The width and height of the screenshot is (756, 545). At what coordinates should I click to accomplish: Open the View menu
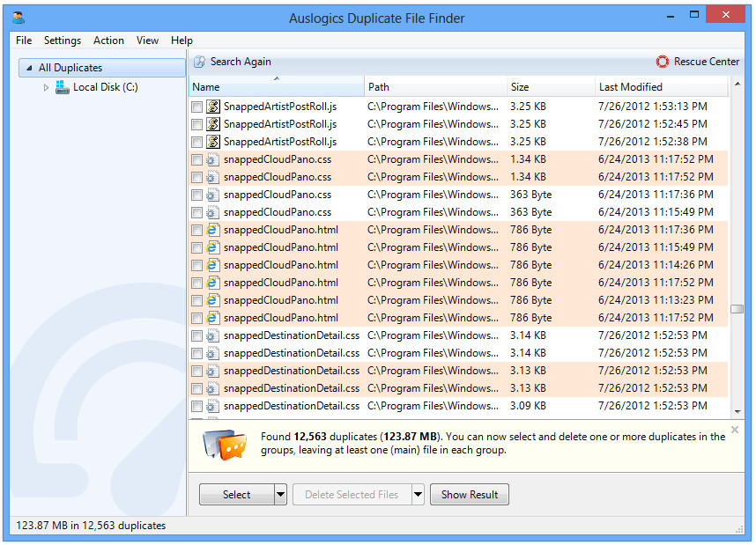[x=147, y=41]
